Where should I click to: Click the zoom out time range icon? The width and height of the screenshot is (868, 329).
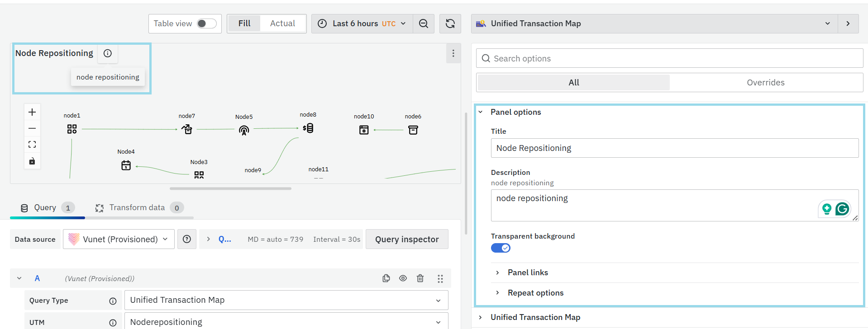[x=424, y=23]
